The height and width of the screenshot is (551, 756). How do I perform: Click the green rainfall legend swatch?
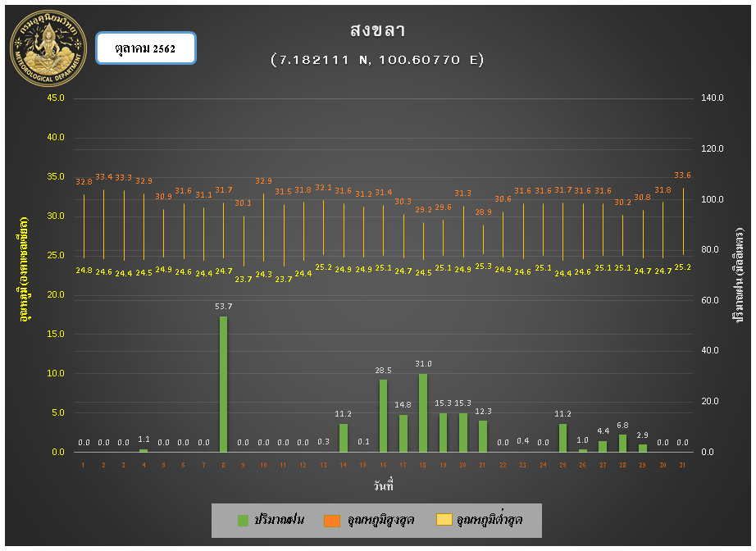(x=243, y=520)
